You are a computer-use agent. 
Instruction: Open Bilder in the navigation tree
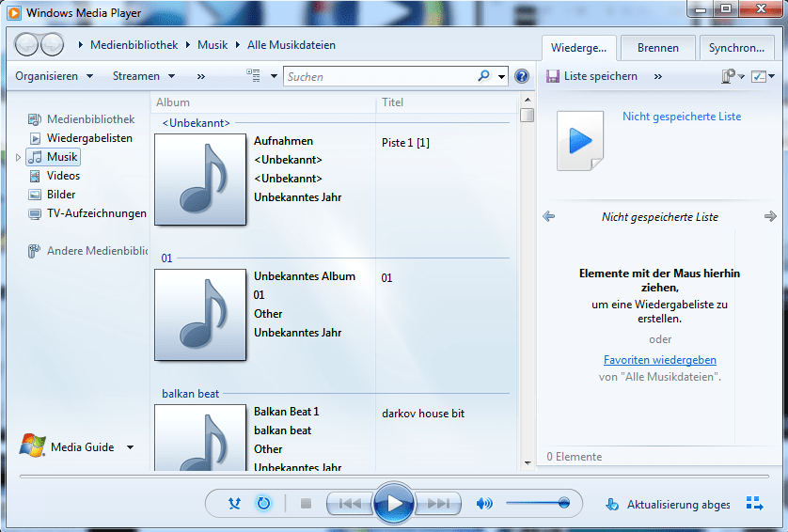pos(52,195)
